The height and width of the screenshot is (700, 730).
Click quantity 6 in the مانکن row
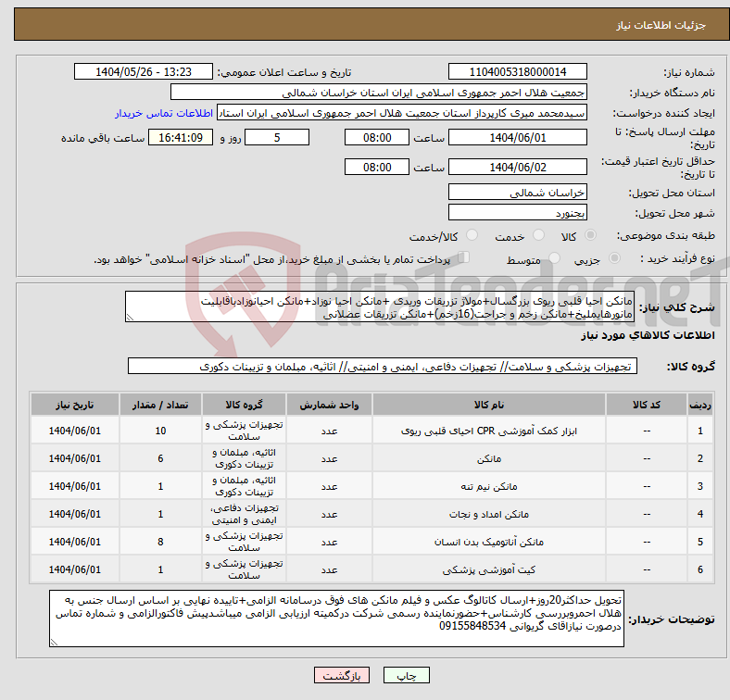[x=160, y=459]
